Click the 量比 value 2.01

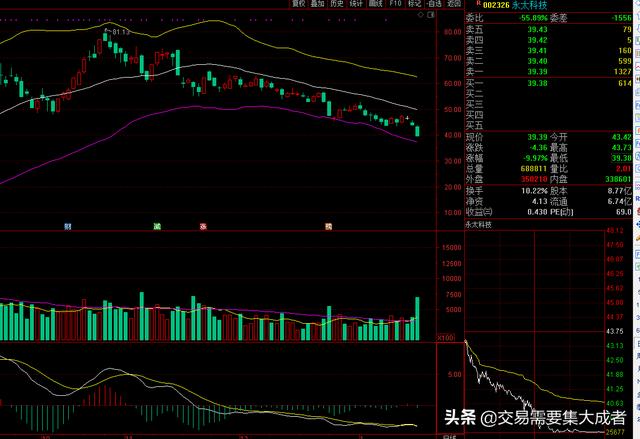tap(624, 169)
